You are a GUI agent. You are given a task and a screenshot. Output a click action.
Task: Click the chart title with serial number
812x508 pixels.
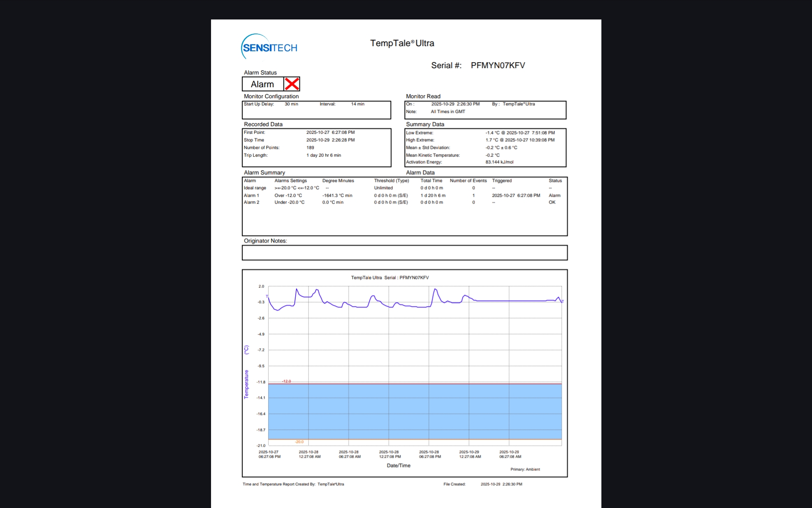click(390, 278)
